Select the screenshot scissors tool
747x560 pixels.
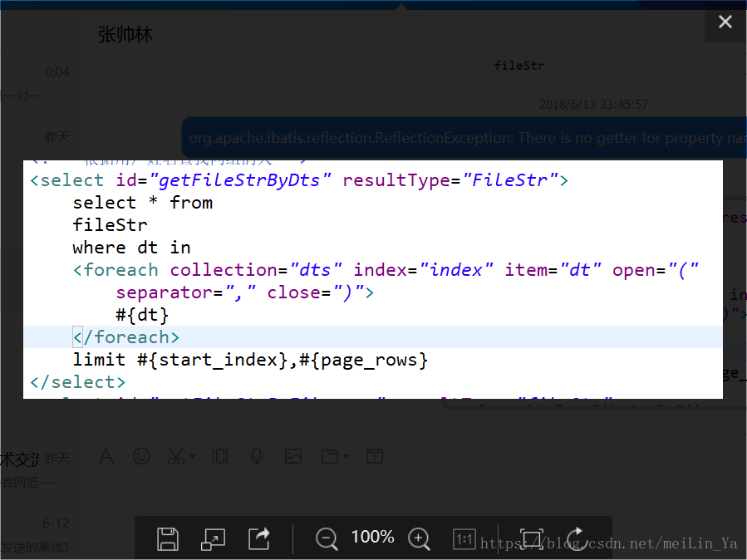pyautogui.click(x=176, y=456)
